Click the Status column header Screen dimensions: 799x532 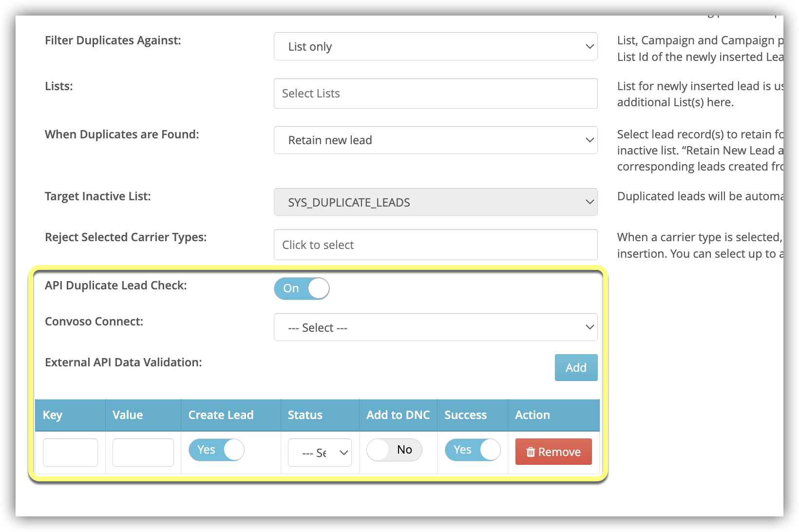tap(305, 415)
